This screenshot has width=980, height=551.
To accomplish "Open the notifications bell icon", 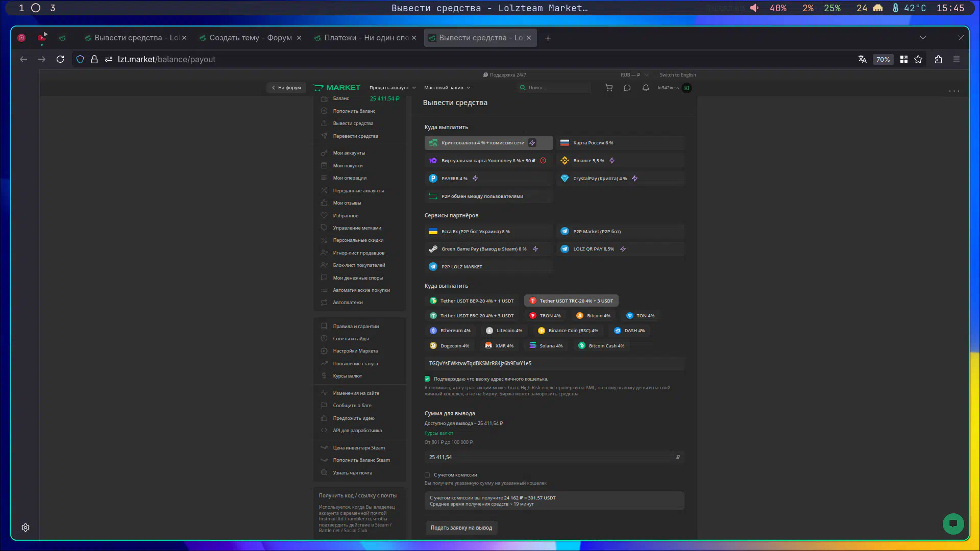I will (x=646, y=88).
